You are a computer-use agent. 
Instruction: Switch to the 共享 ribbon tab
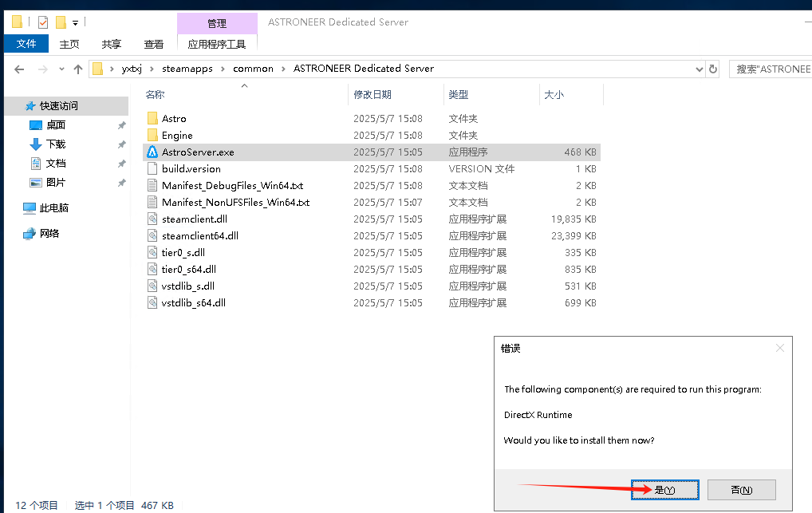[x=112, y=44]
